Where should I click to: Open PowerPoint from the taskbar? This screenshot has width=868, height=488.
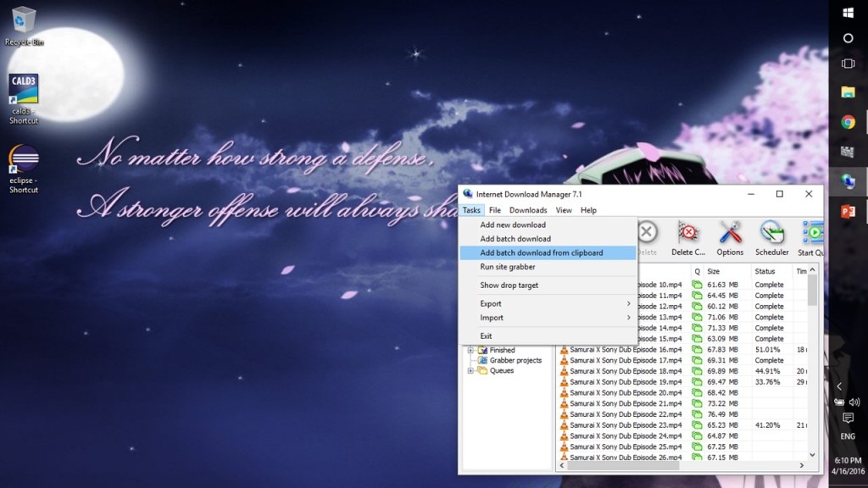(x=848, y=210)
